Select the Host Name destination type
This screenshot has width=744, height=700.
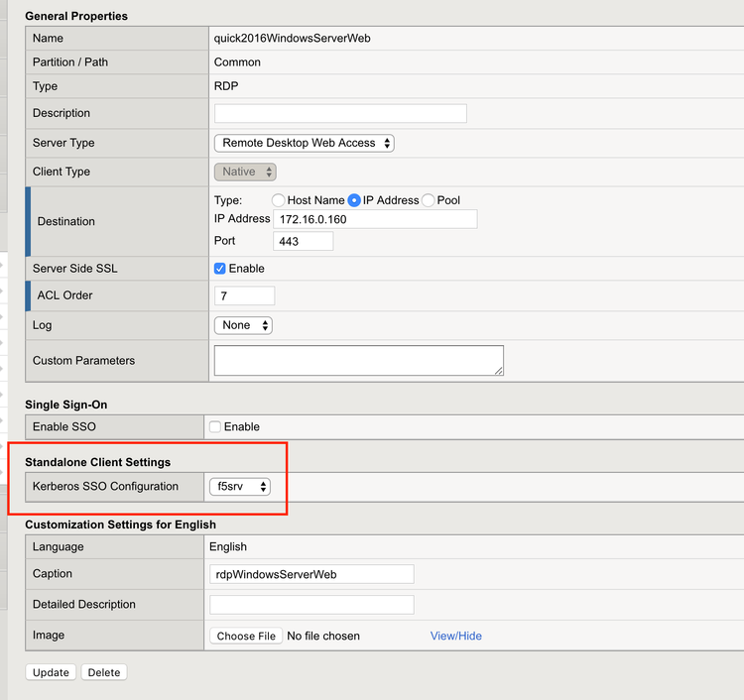279,200
